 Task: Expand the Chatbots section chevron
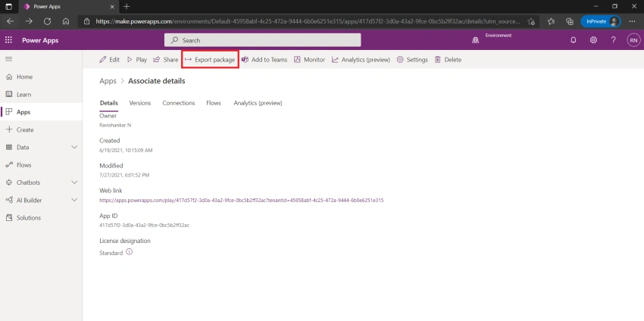pyautogui.click(x=74, y=182)
